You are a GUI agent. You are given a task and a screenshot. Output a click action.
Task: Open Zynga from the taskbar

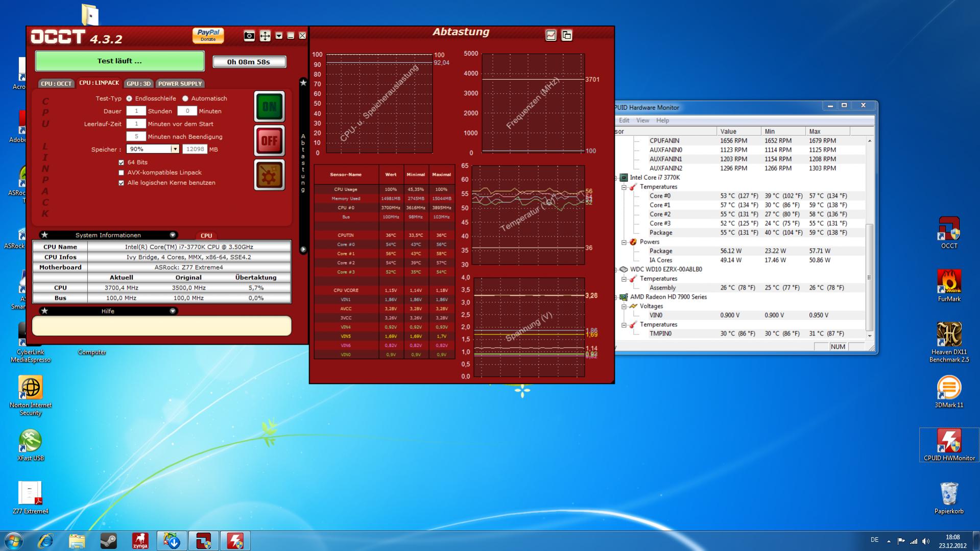click(x=140, y=541)
